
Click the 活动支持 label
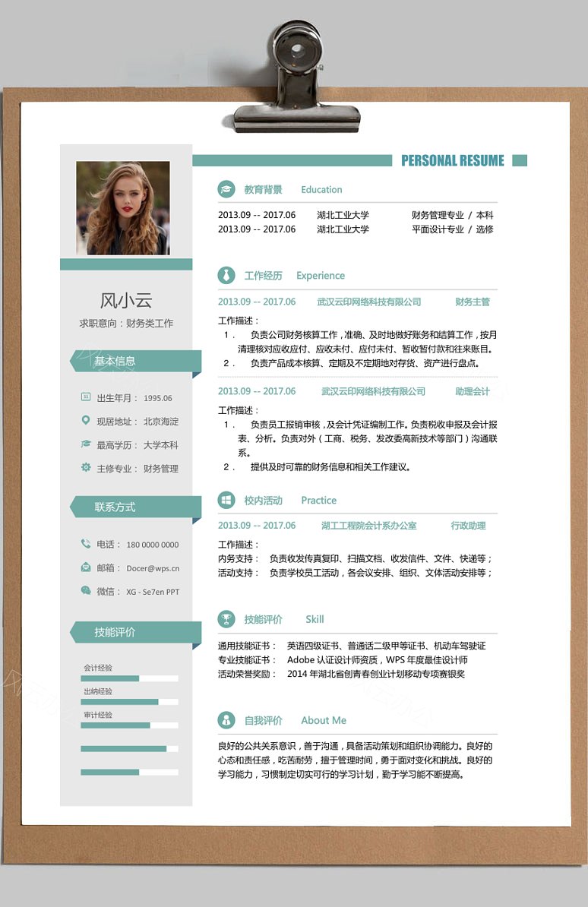238,574
